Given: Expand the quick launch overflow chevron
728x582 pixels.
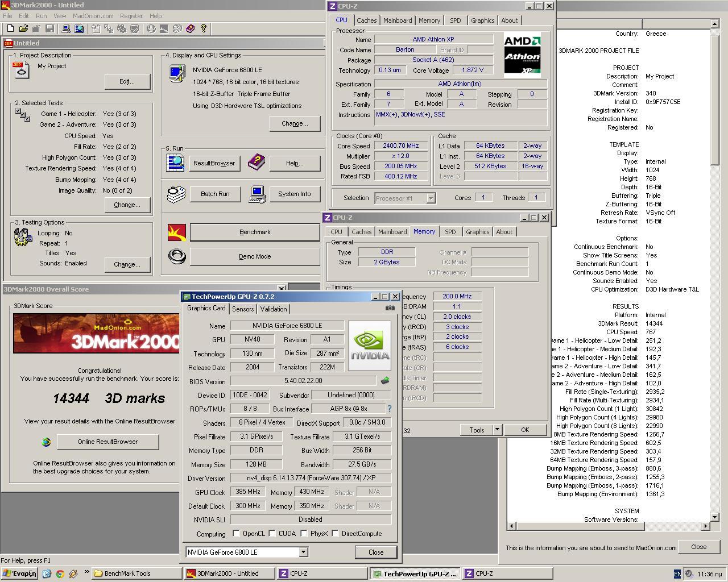Looking at the screenshot, I should coord(86,572).
